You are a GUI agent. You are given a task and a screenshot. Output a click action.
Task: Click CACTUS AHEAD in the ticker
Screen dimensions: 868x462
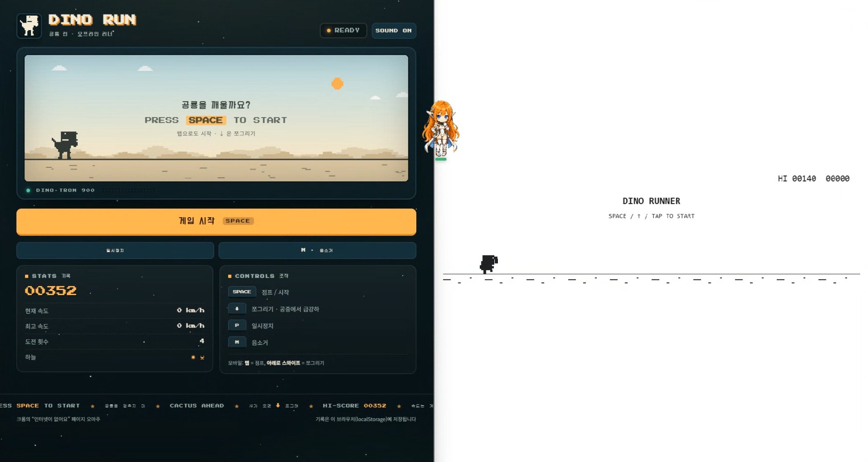(x=197, y=406)
